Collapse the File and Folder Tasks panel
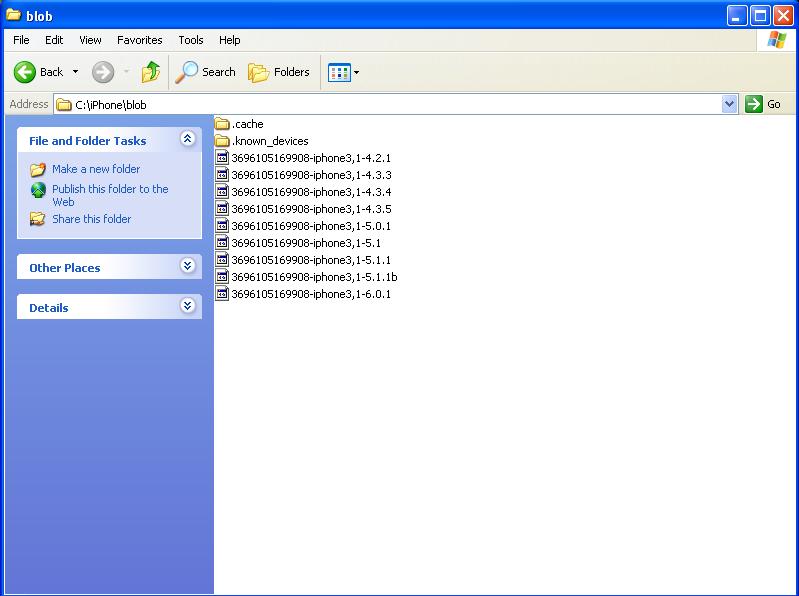This screenshot has width=799, height=596. point(187,140)
